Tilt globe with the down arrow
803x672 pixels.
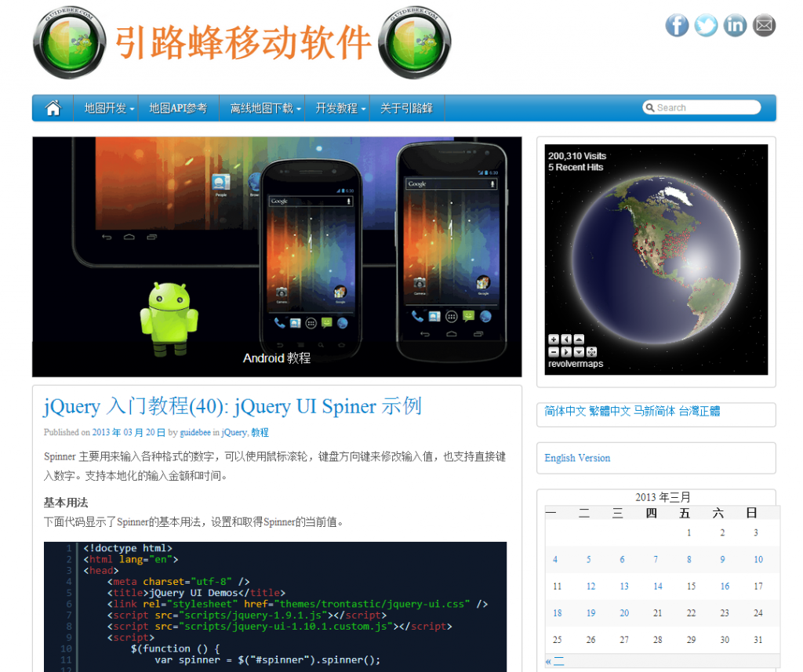[x=579, y=352]
